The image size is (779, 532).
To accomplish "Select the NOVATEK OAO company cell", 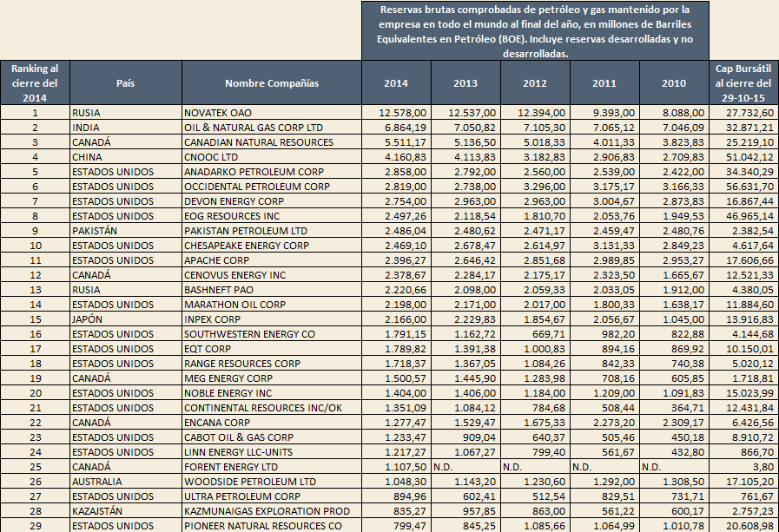I will tap(272, 113).
